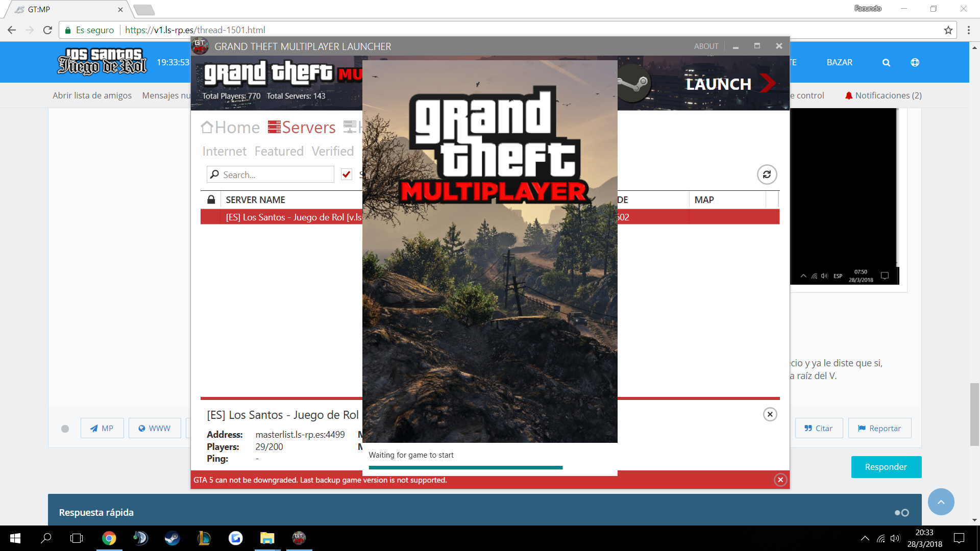Click the scroll-to-top arrow button
This screenshot has width=980, height=551.
pyautogui.click(x=941, y=502)
